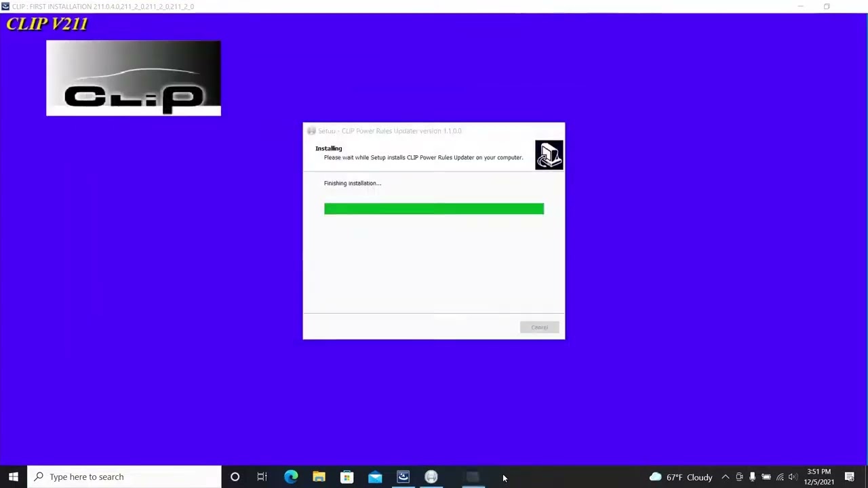Screen dimensions: 868x488
Task: Click the installer computer icon in Setup dialog
Action: pos(549,155)
